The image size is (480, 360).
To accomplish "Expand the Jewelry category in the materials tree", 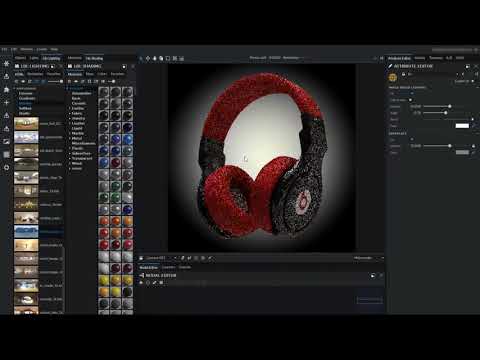I will 70,118.
